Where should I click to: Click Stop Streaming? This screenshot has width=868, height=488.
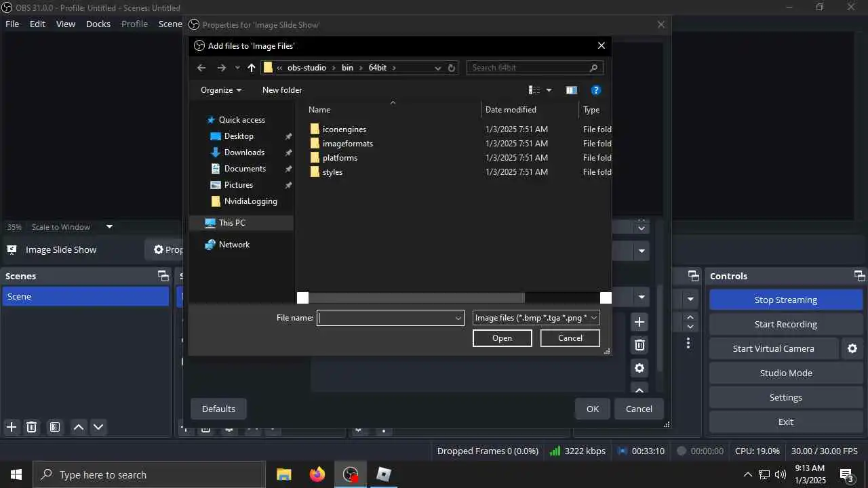786,300
